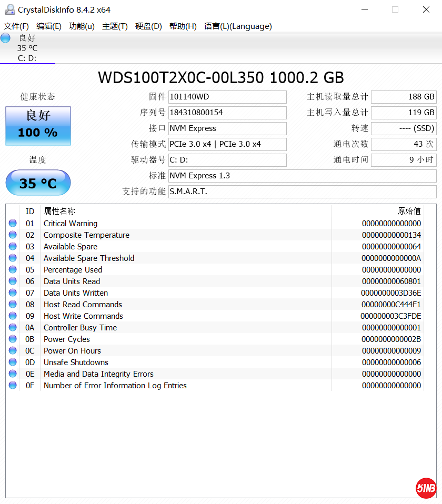Open the 主题(T) theme menu
Viewport: 442px width, 504px height.
point(115,26)
